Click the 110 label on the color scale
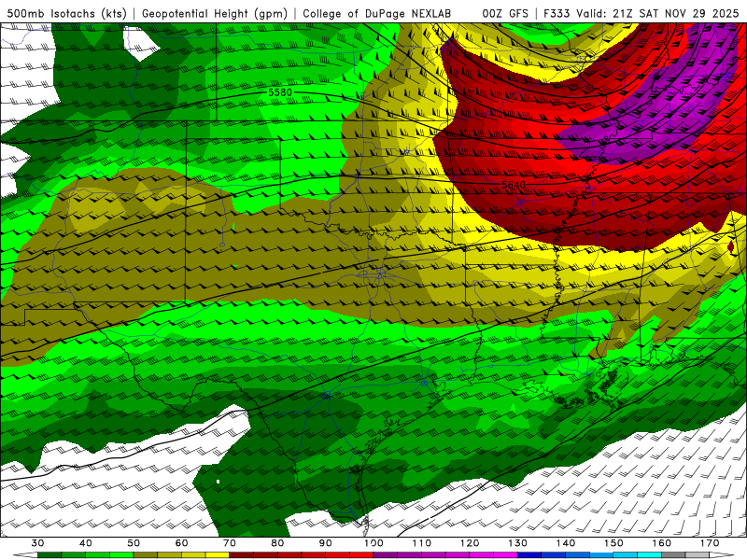 (422, 543)
